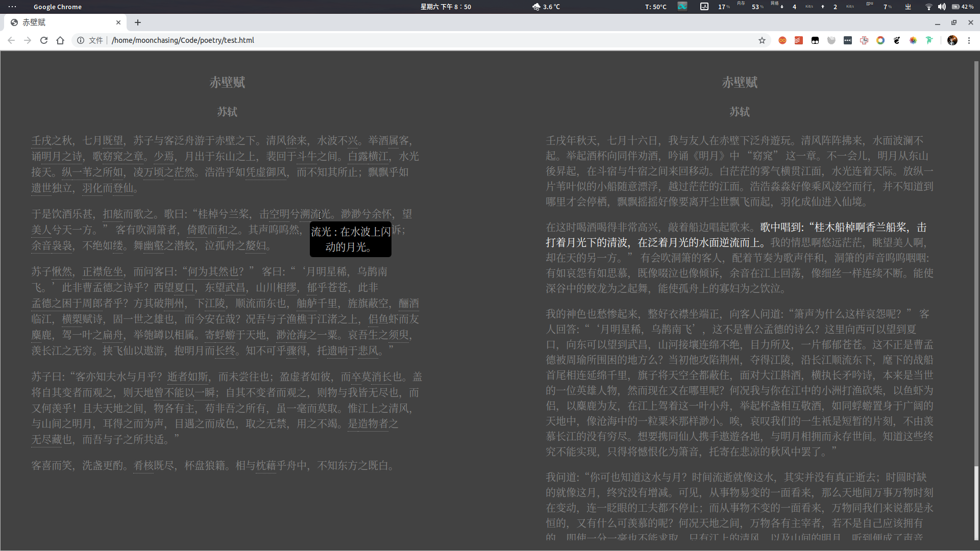Close the 赤壁赋 tab
Image resolution: width=980 pixels, height=551 pixels.
(x=118, y=22)
